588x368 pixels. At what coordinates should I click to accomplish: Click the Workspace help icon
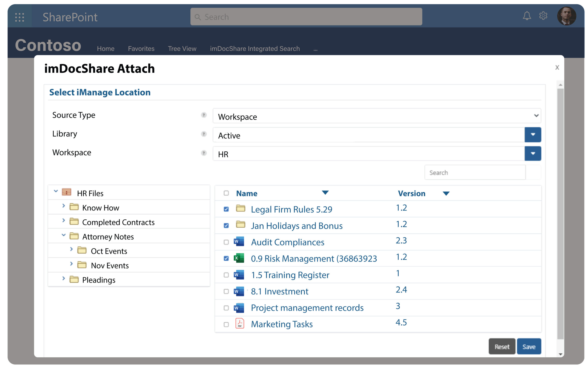204,153
